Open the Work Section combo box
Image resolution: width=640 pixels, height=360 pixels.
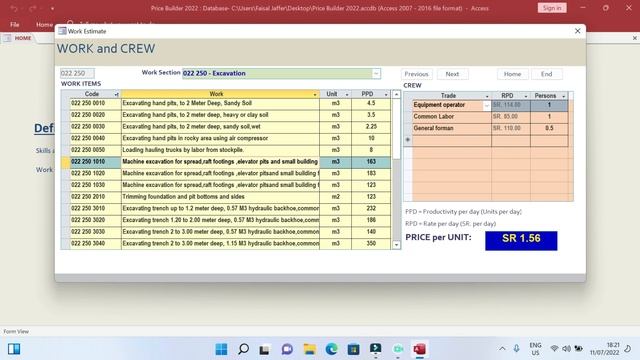[376, 73]
